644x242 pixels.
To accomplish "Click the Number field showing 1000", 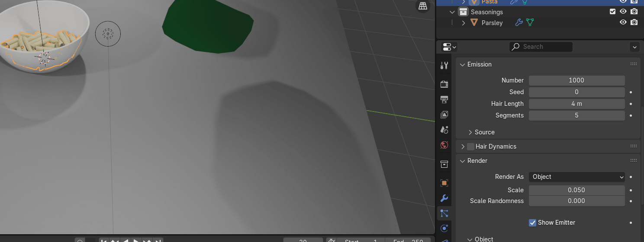I will coord(576,80).
